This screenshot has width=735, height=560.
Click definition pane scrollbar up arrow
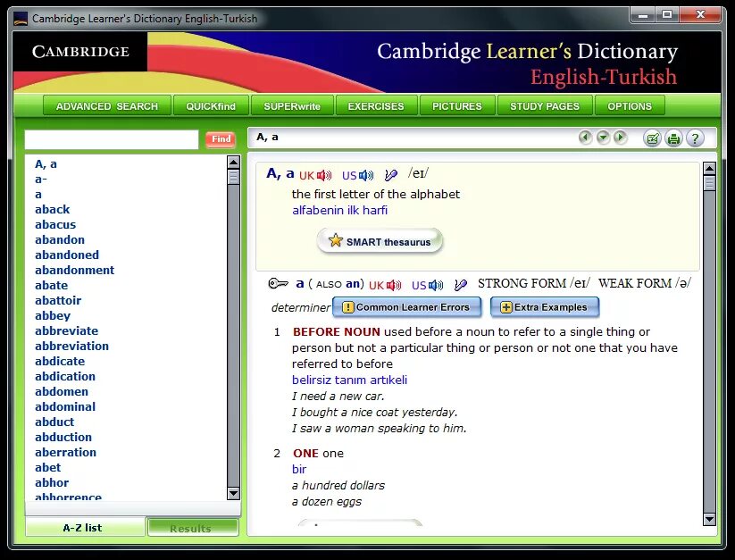click(710, 169)
